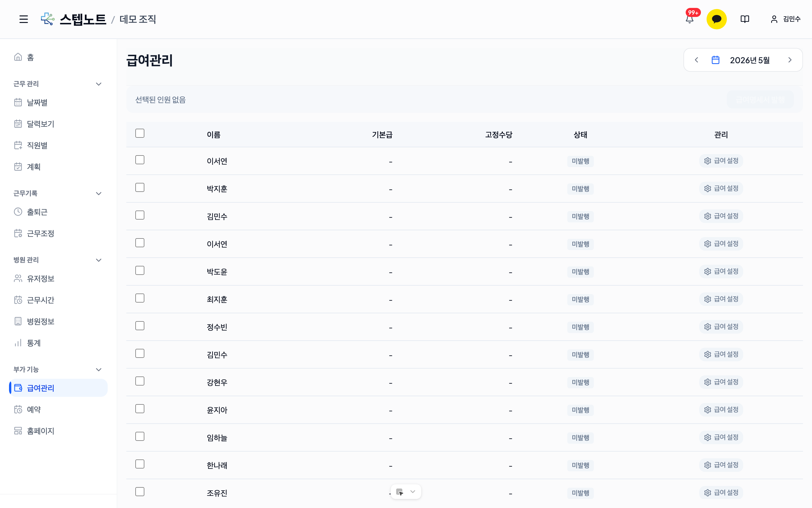Click the 통계 chart icon

point(18,343)
